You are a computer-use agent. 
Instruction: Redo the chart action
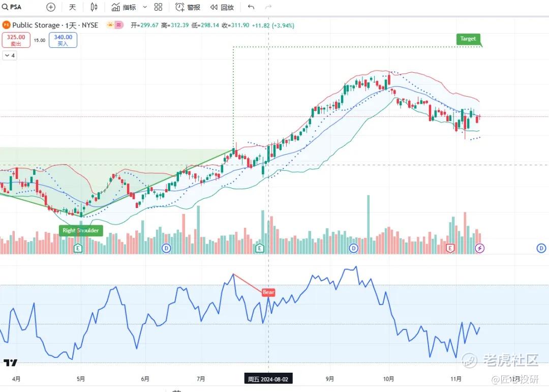coord(268,7)
